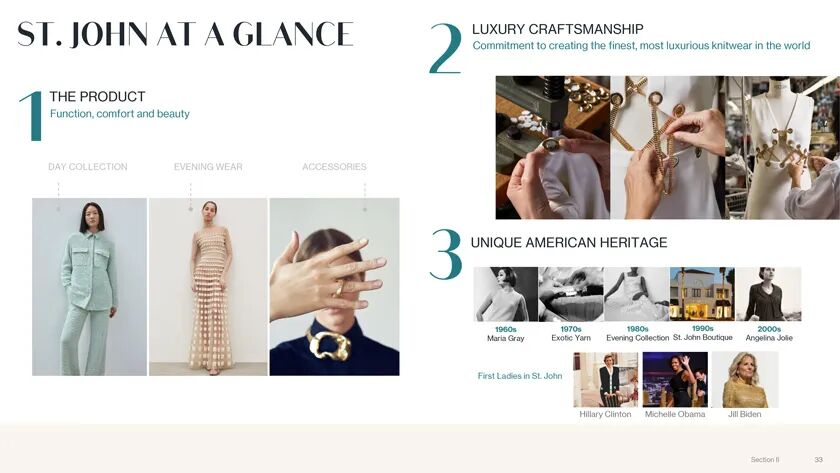The height and width of the screenshot is (473, 840).
Task: Click the 1990s St. John Boutique photo
Action: coord(702,294)
